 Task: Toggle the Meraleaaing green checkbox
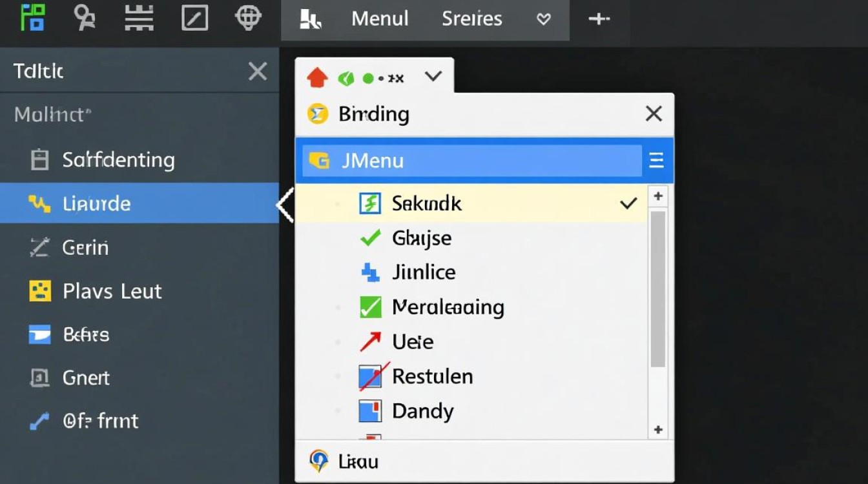click(370, 307)
